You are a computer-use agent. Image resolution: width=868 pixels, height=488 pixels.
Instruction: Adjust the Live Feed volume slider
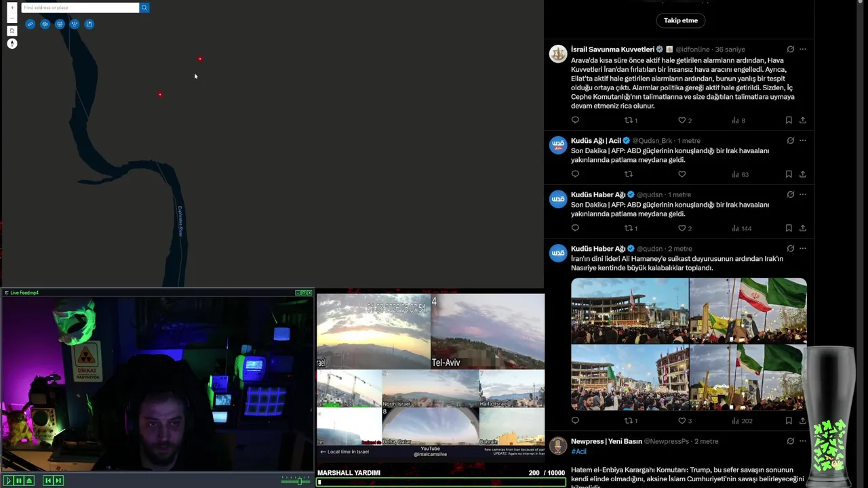(296, 481)
